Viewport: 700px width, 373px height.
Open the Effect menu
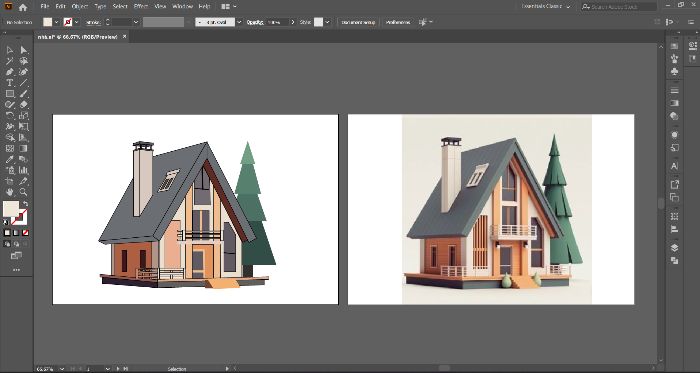click(x=141, y=7)
